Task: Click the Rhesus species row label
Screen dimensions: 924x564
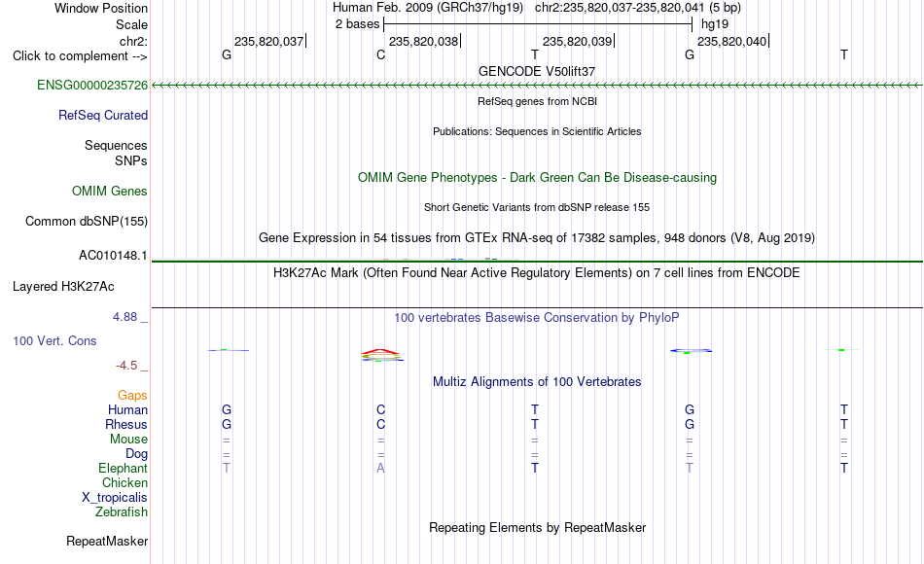Action: coord(126,424)
